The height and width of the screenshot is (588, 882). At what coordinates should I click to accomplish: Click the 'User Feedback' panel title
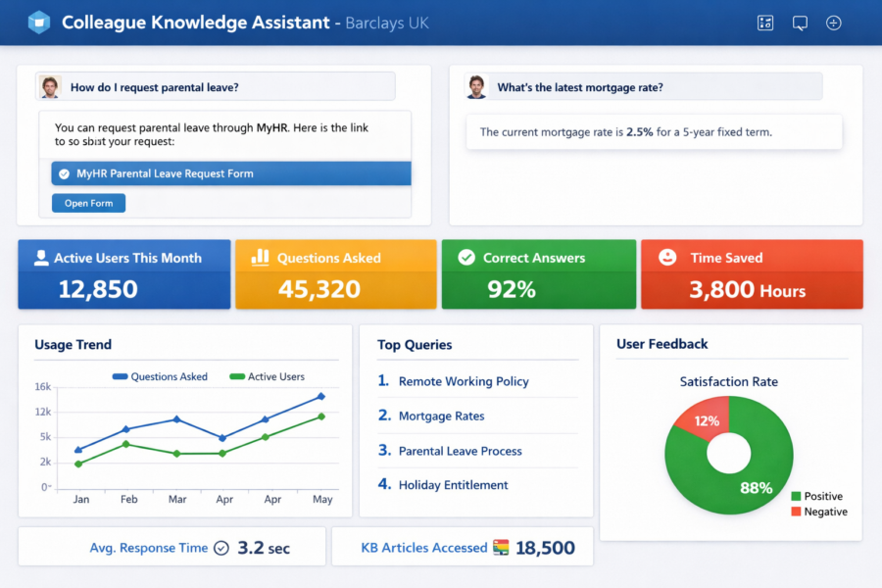[662, 344]
